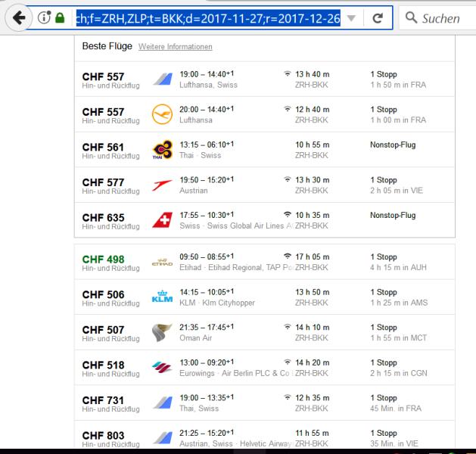
Task: Click Wi-Fi icon beside 14 h 10 m
Action: (x=287, y=327)
